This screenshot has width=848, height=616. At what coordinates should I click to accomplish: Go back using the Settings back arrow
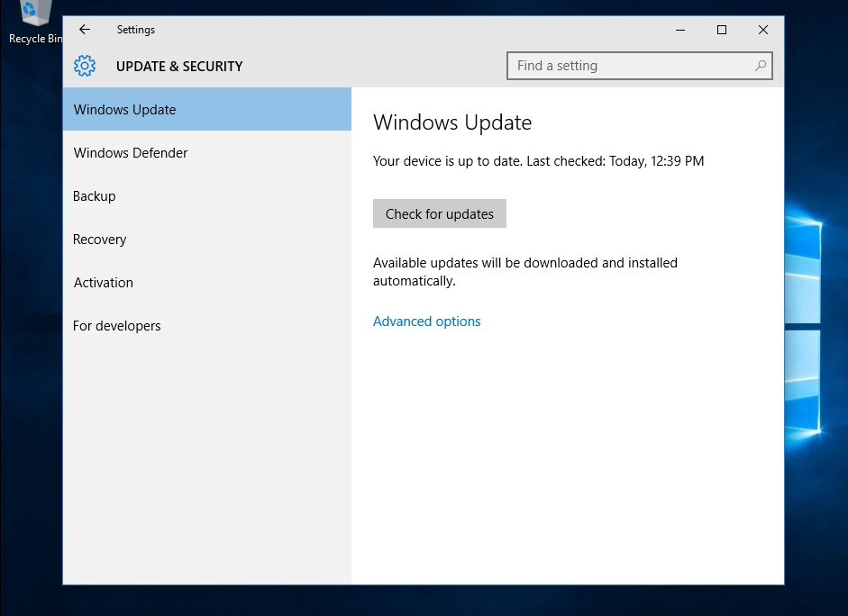point(85,30)
